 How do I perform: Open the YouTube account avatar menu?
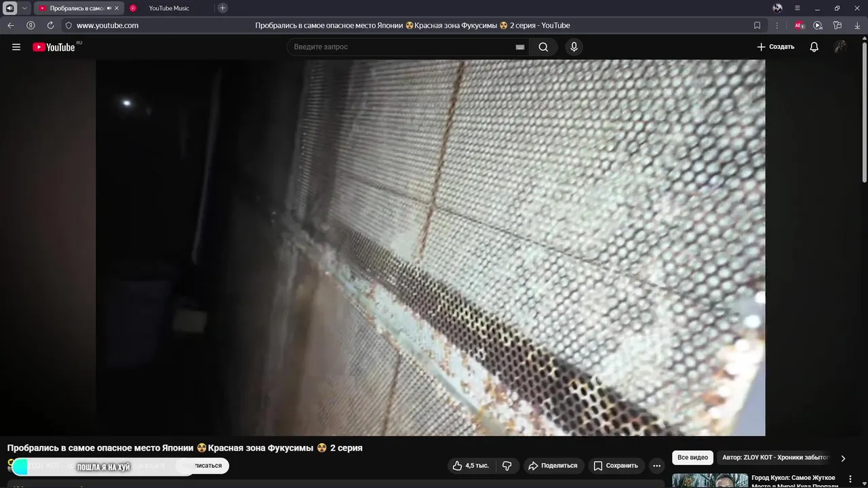(x=840, y=47)
